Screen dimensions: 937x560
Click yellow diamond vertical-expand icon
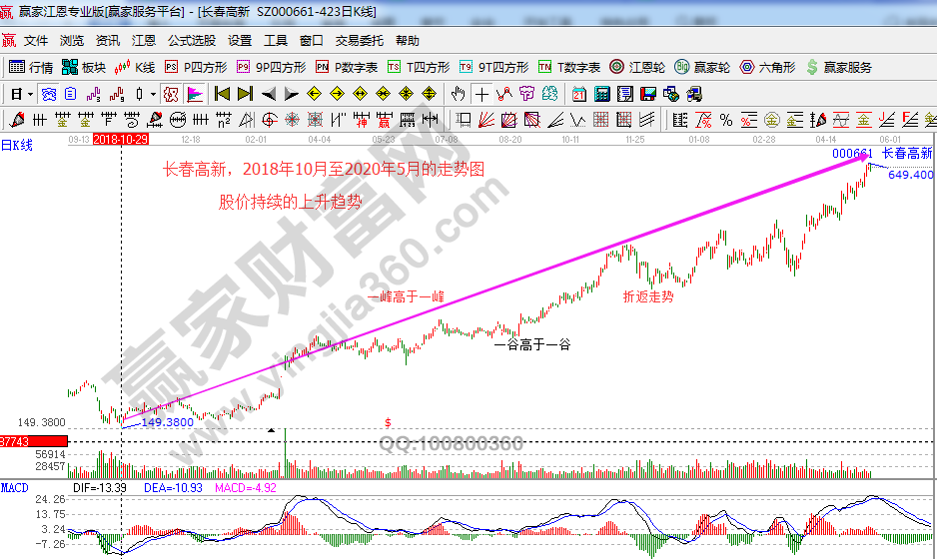point(430,94)
